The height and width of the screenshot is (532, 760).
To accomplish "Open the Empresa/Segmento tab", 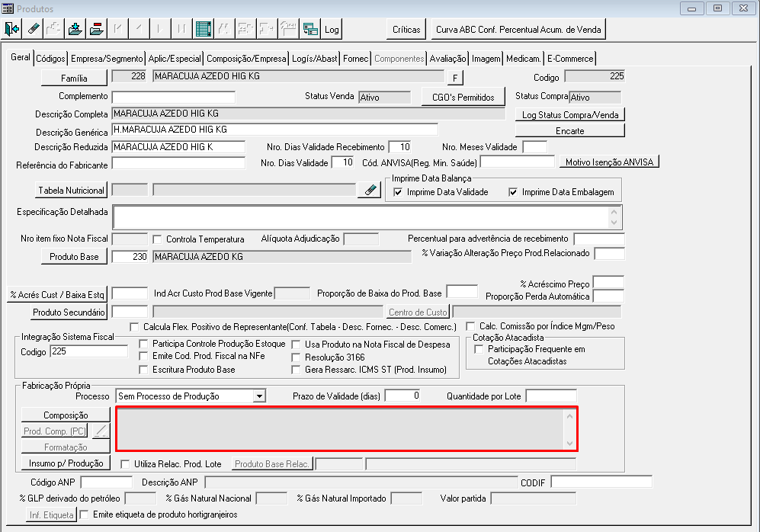I will [107, 59].
